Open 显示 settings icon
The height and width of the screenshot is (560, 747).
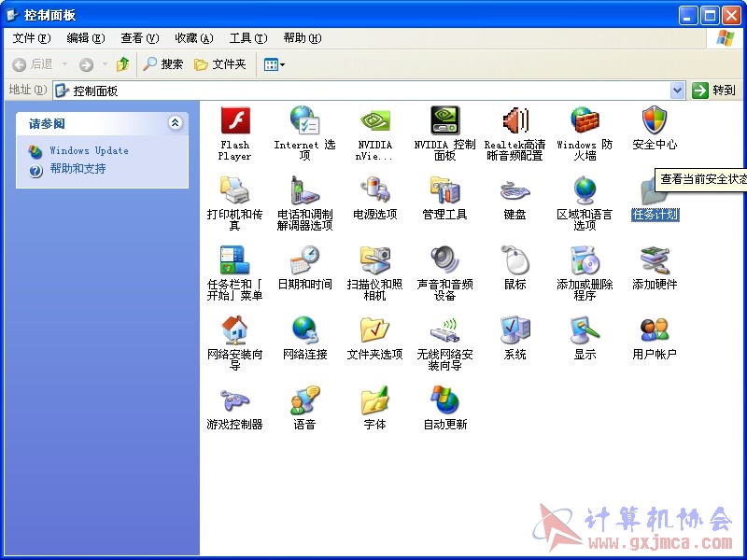(585, 330)
